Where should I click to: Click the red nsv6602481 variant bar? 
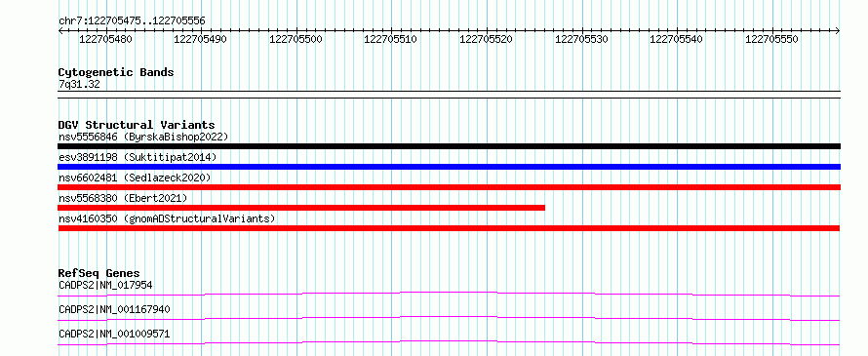pos(449,187)
